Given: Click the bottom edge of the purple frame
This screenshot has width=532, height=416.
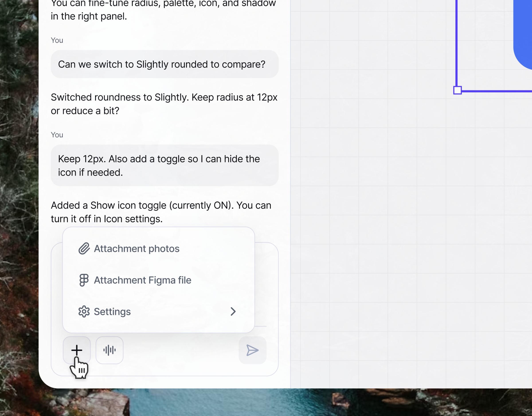Looking at the screenshot, I should click(497, 91).
